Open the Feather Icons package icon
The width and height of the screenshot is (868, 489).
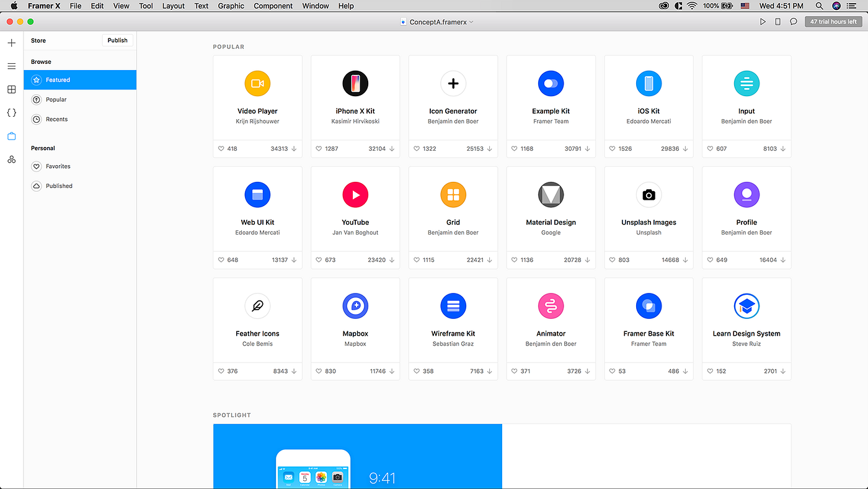point(257,306)
